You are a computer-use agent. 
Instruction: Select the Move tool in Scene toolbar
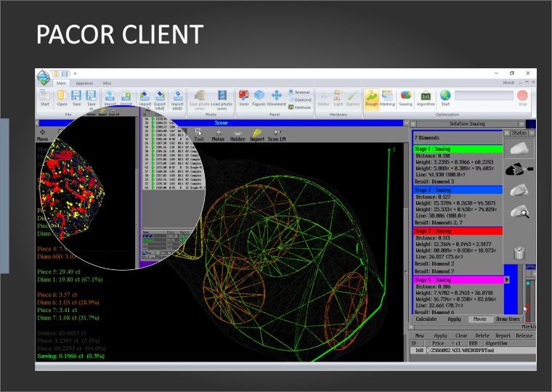[x=43, y=135]
